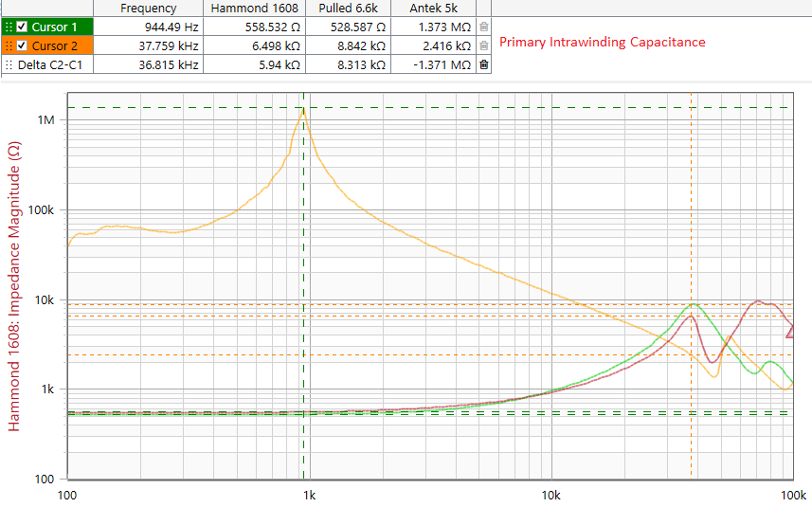The height and width of the screenshot is (507, 812).
Task: Grab the Cursor 2 row drag handle
Action: (x=9, y=45)
